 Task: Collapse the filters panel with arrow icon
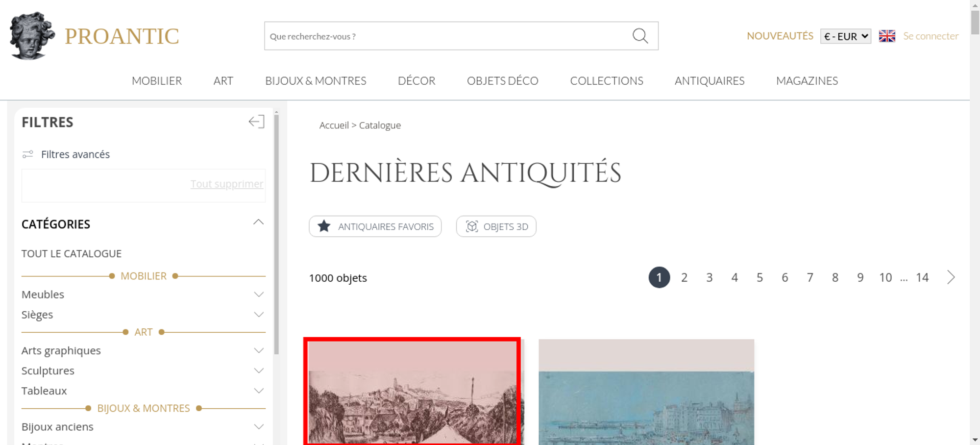coord(256,122)
